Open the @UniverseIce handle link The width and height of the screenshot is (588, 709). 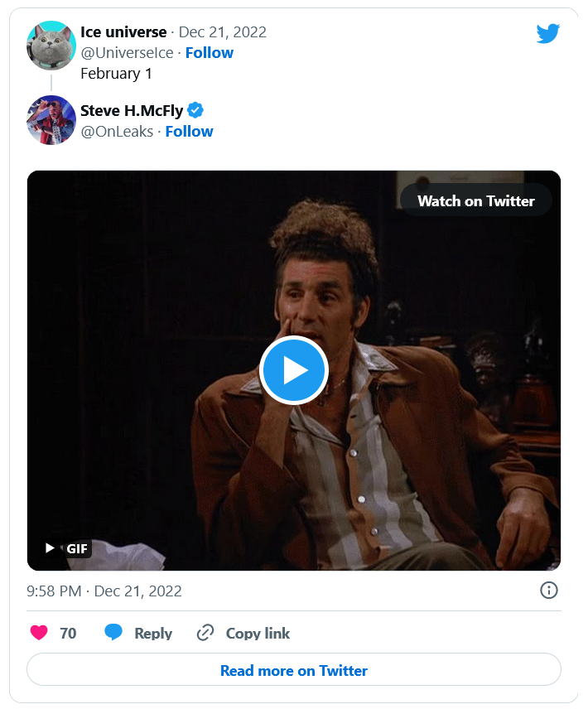coord(127,53)
